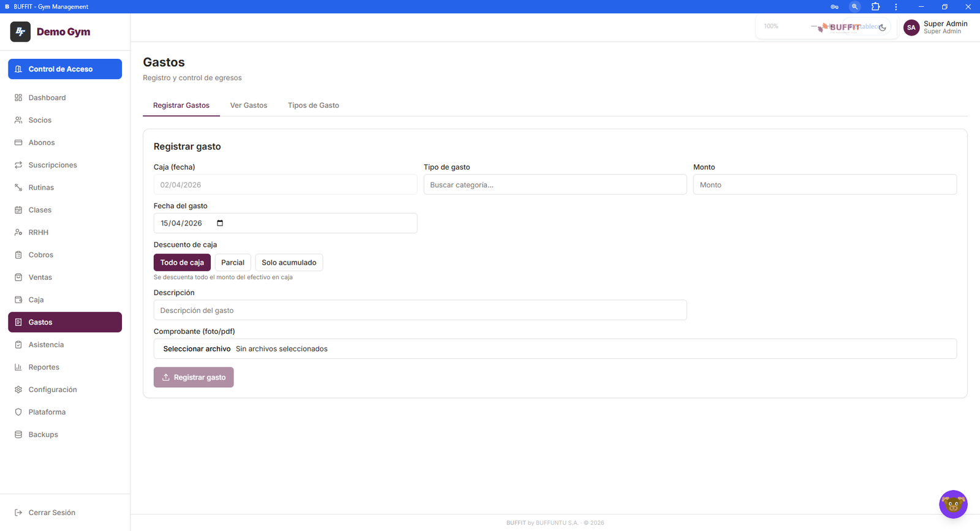This screenshot has height=531, width=980.
Task: Click the Clases calendar icon
Action: coord(18,210)
